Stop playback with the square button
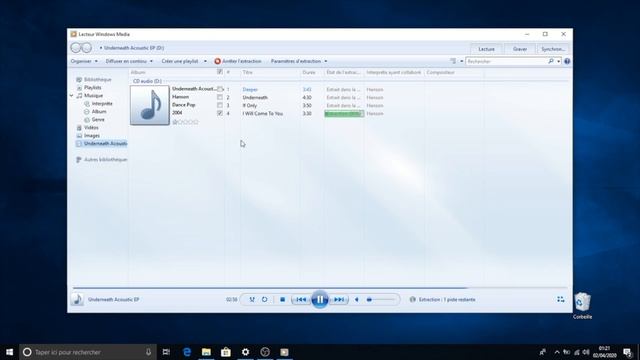This screenshot has width=640, height=360. click(x=282, y=300)
